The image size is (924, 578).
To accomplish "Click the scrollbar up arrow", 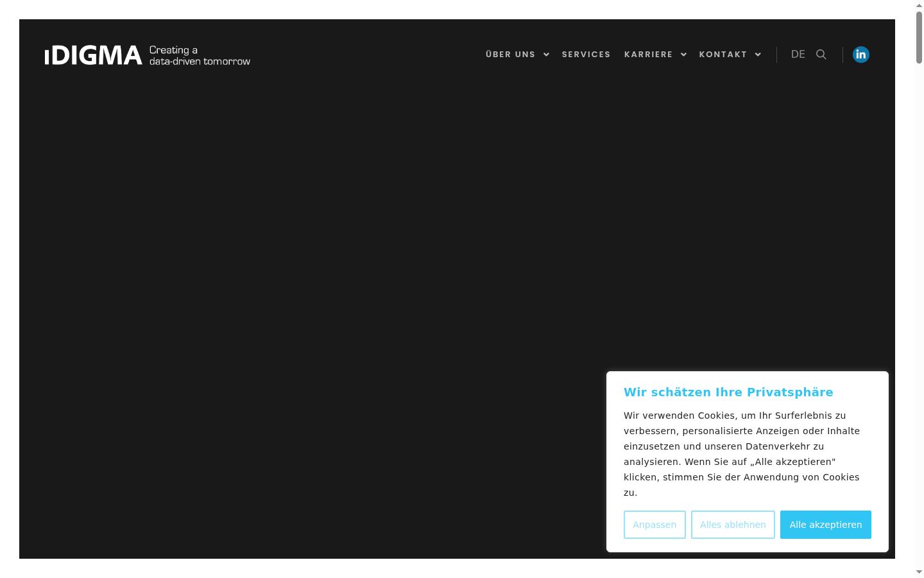I will click(x=919, y=5).
